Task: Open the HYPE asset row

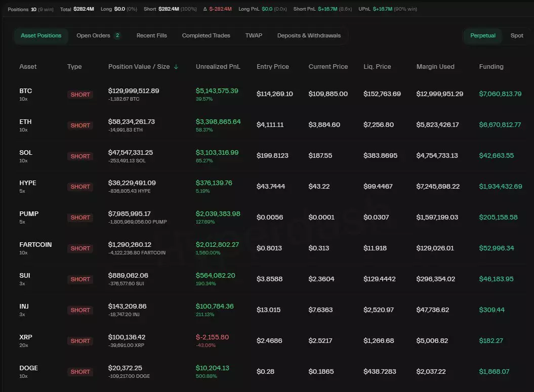Action: point(28,183)
